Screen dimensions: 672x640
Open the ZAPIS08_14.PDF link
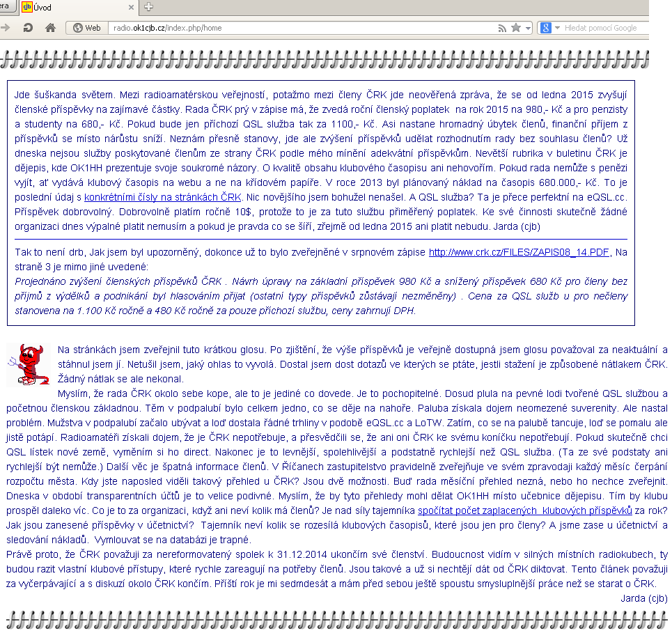click(x=519, y=252)
